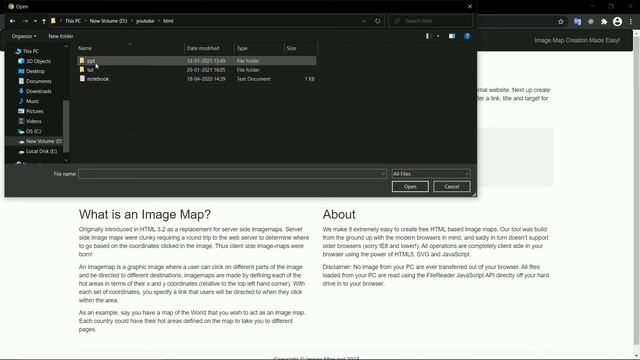
Task: Click the Search html field
Action: click(431, 21)
